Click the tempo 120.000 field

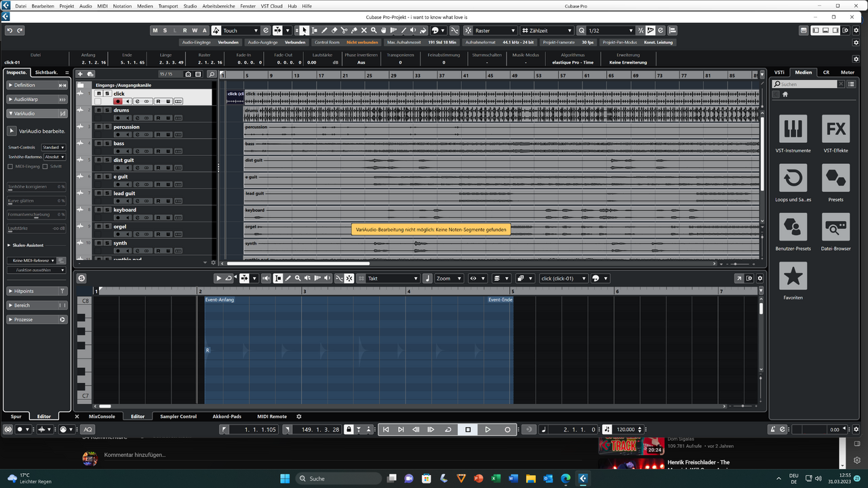[x=626, y=429]
